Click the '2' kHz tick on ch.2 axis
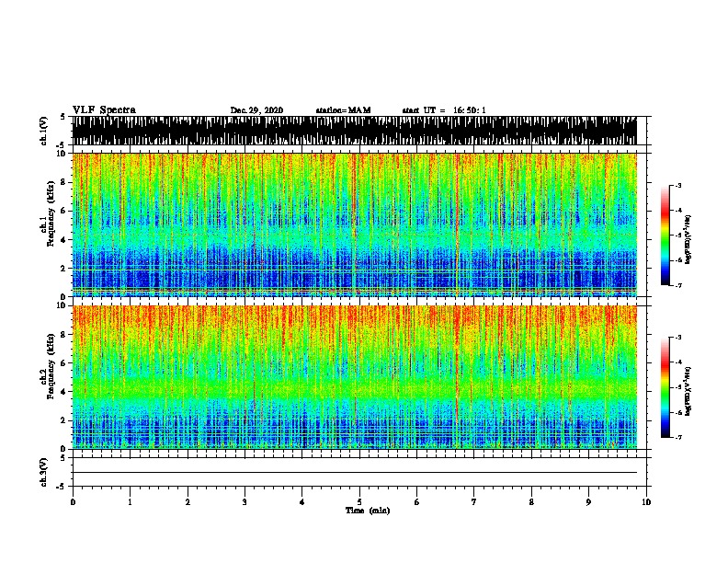Viewport: 728px width, 563px height. 63,420
